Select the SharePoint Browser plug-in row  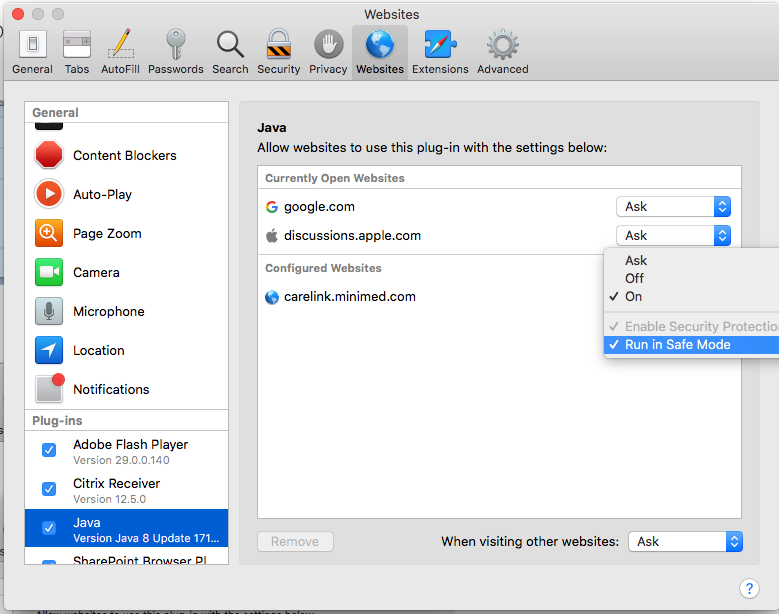point(126,556)
